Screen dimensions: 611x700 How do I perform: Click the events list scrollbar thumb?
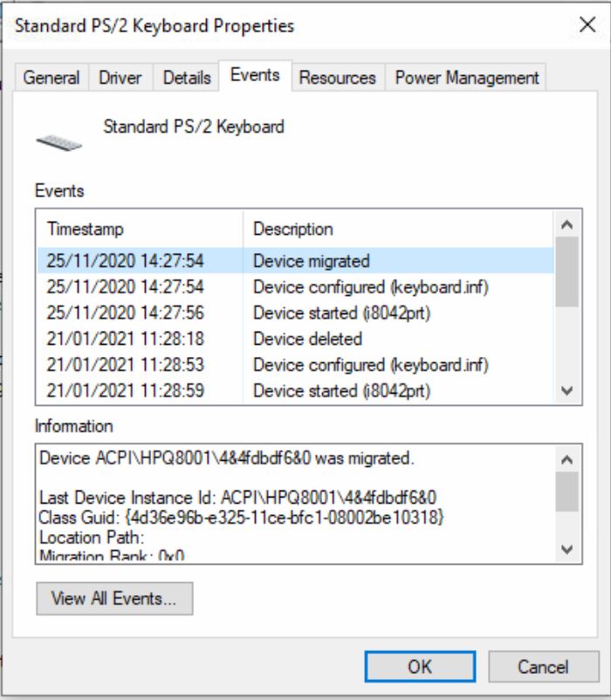(x=566, y=271)
